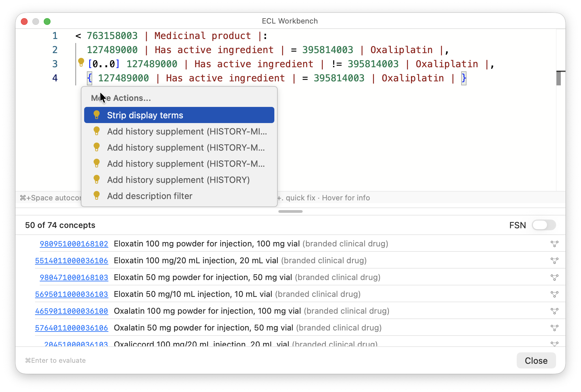Click the lightbulb beside Add description filter
This screenshot has width=581, height=392.
[97, 195]
